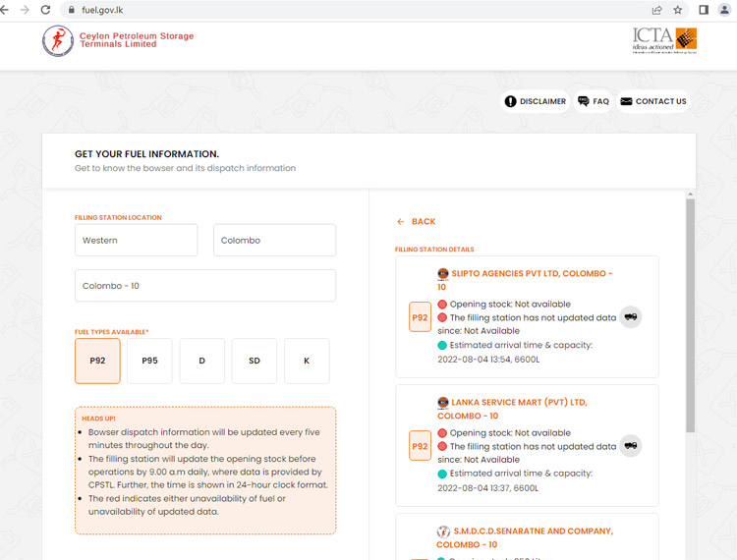Click 'Get to know the bowser' subtitle text
This screenshot has height=560, width=737.
(185, 168)
